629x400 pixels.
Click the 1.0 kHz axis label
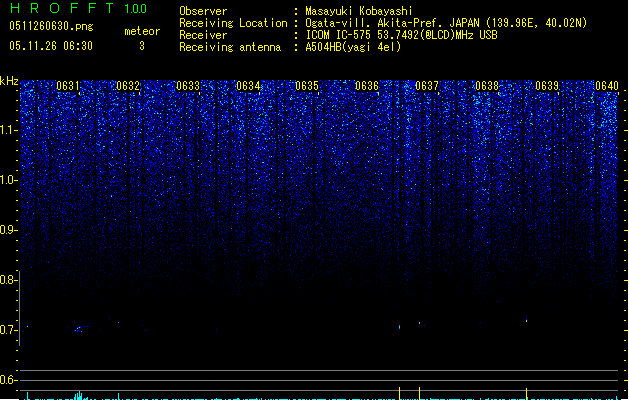point(8,180)
